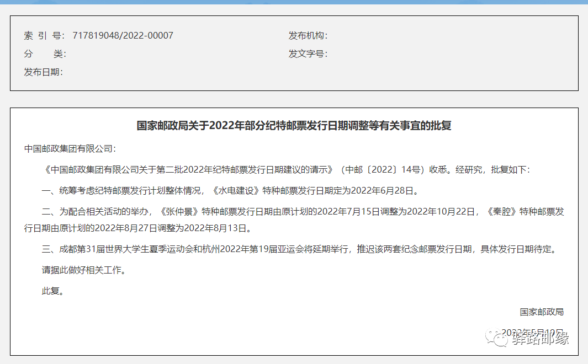Image resolution: width=588 pixels, height=364 pixels.
Task: Click the line about 2022年8月27日调整为2022年8月13日
Action: (x=138, y=228)
